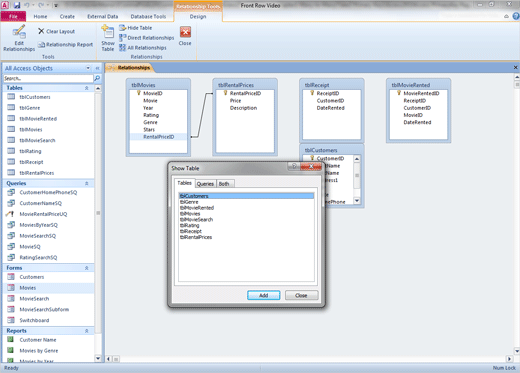Collapse the Reports group
The width and height of the screenshot is (520, 373).
(x=87, y=331)
